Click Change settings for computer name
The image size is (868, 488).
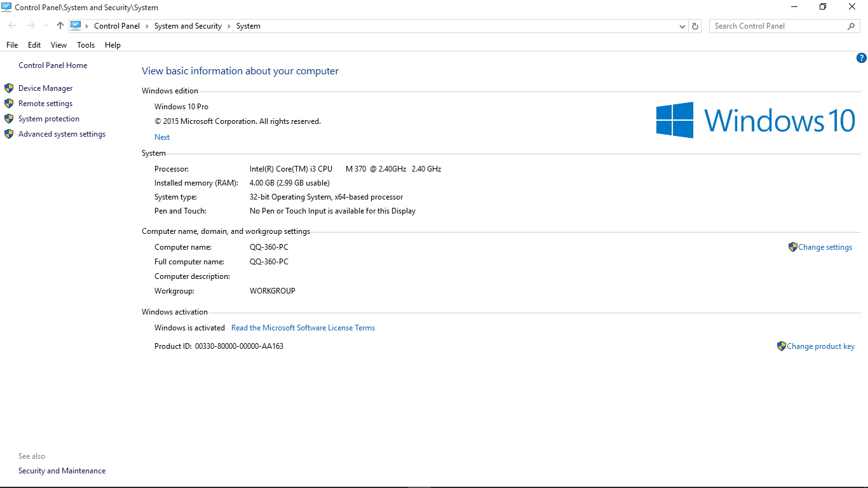pos(825,247)
